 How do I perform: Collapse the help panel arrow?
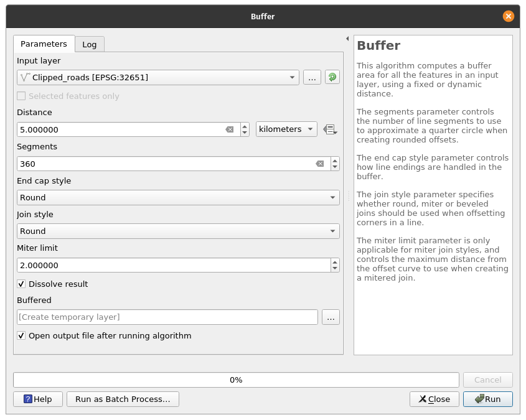click(347, 39)
